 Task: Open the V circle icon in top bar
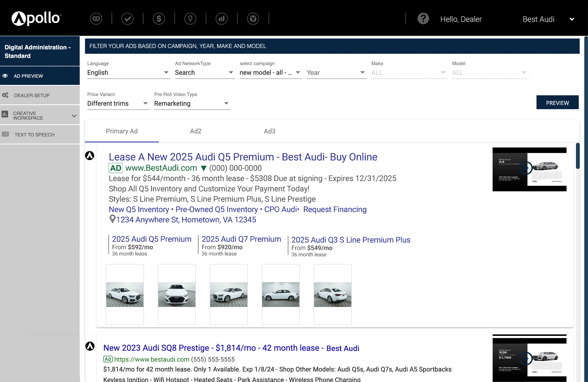point(253,19)
